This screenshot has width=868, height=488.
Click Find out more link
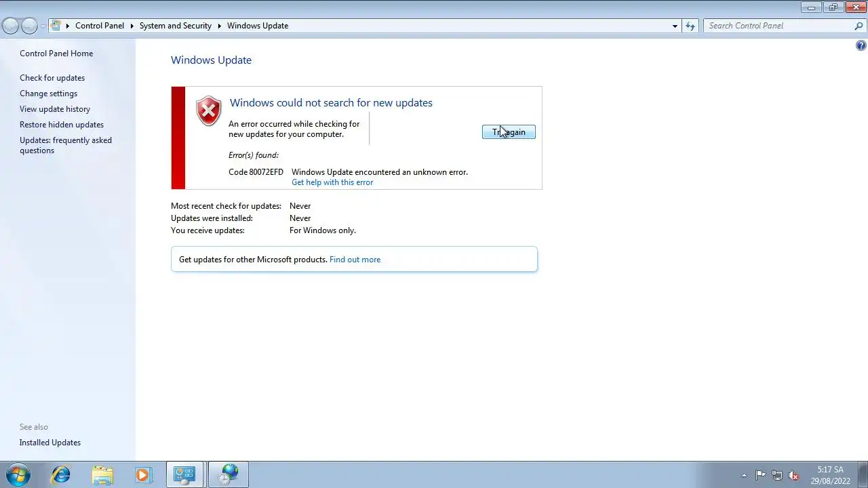tap(355, 260)
